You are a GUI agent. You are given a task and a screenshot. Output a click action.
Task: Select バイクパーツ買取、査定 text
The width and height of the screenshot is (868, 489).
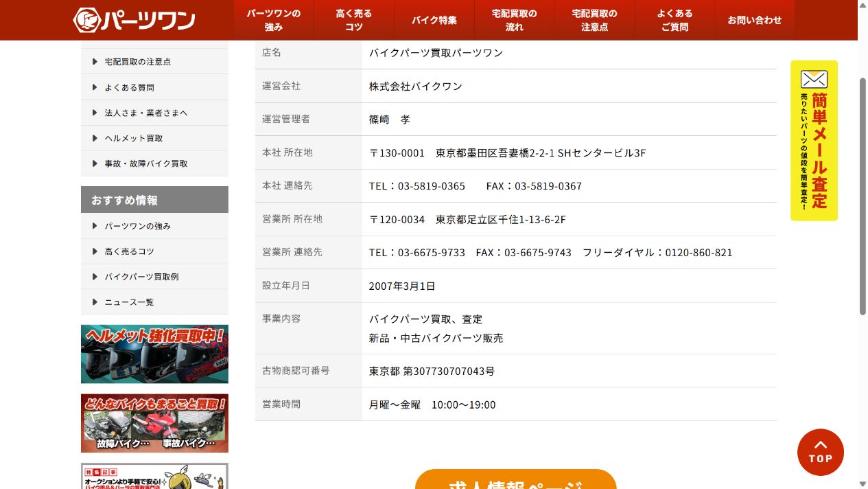[425, 319]
